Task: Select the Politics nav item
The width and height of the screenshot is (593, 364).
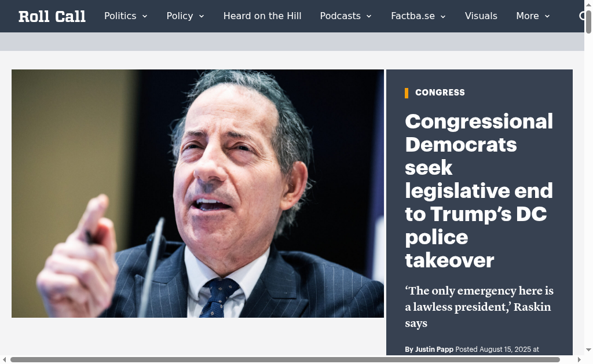Action: pyautogui.click(x=120, y=16)
